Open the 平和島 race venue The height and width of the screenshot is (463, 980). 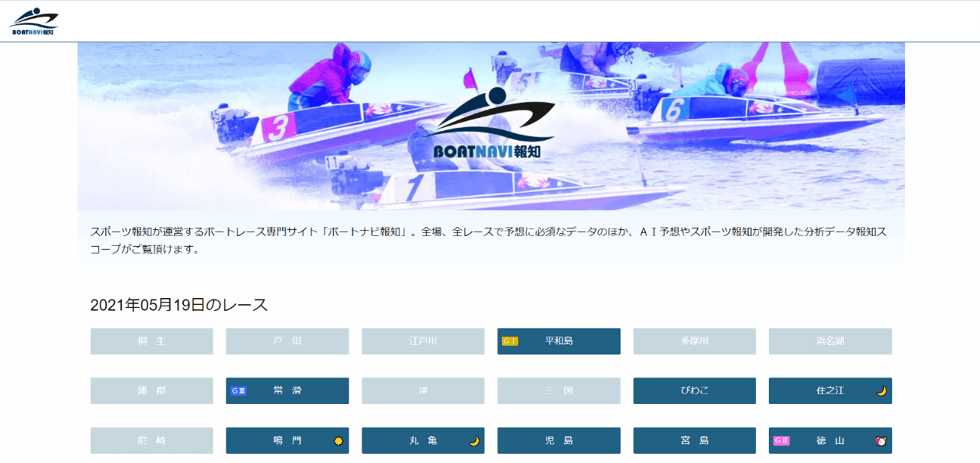[559, 341]
